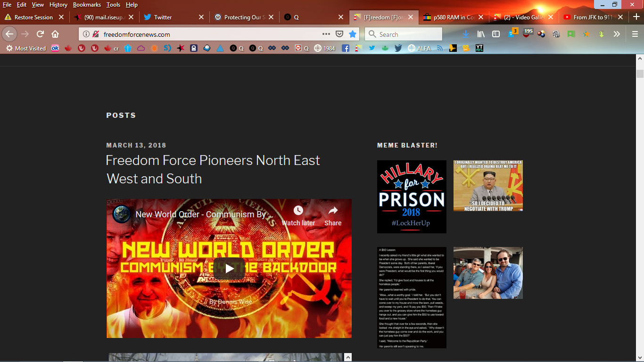Screen dimensions: 644x362
Task: Open the Downloads arrow icon
Action: coord(466,34)
